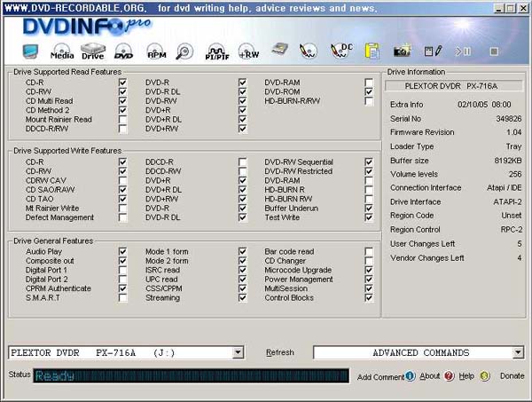Click the Donate link

coord(512,376)
